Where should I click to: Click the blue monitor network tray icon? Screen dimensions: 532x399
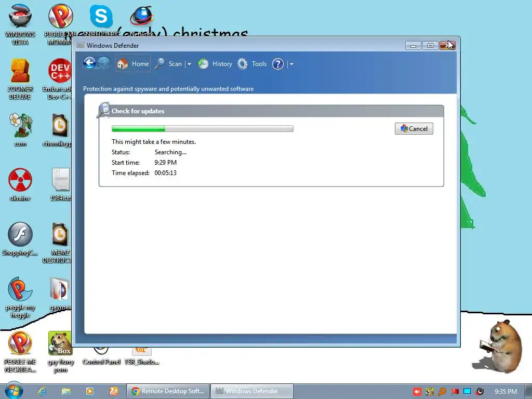coord(467,392)
